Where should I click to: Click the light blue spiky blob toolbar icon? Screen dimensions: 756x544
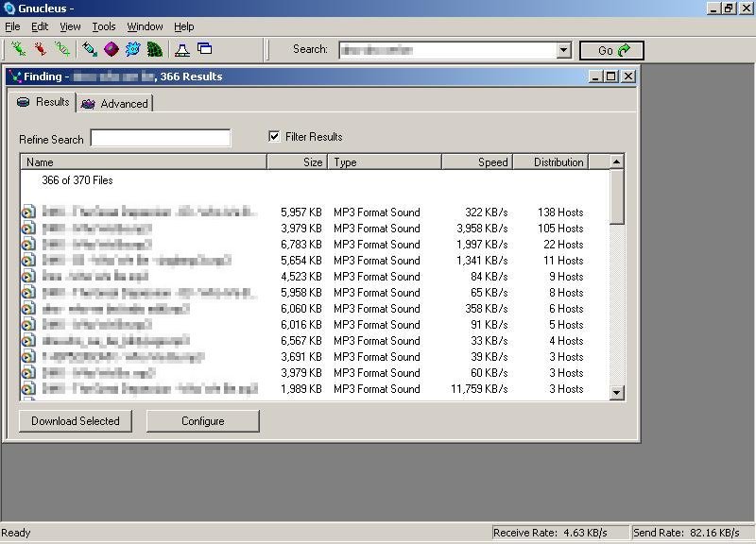132,49
